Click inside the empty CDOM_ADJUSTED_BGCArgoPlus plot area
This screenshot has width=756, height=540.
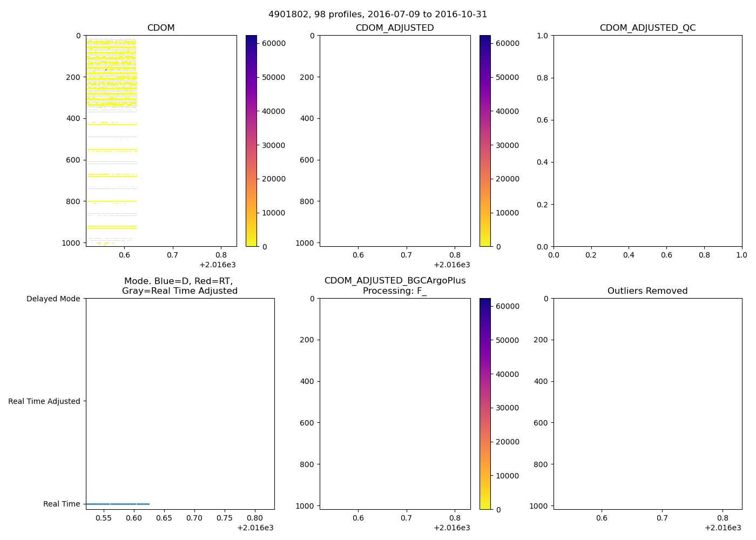click(395, 404)
